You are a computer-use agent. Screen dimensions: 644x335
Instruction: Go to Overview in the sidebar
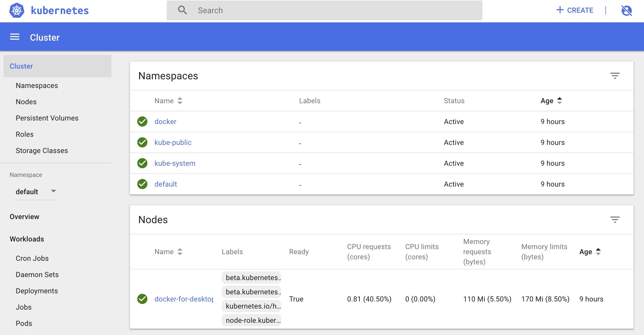click(x=24, y=217)
